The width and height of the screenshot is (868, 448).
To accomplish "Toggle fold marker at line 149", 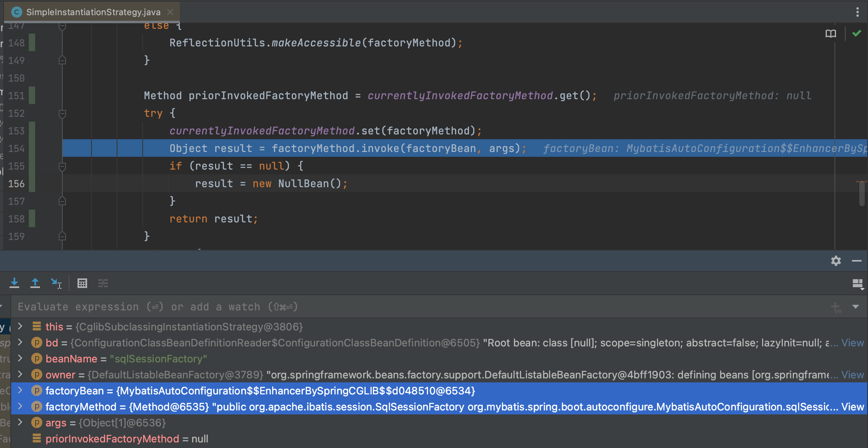I will tap(62, 60).
